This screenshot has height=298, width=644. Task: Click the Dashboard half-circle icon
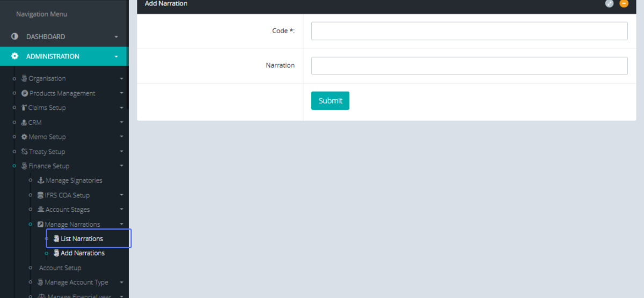(x=14, y=36)
